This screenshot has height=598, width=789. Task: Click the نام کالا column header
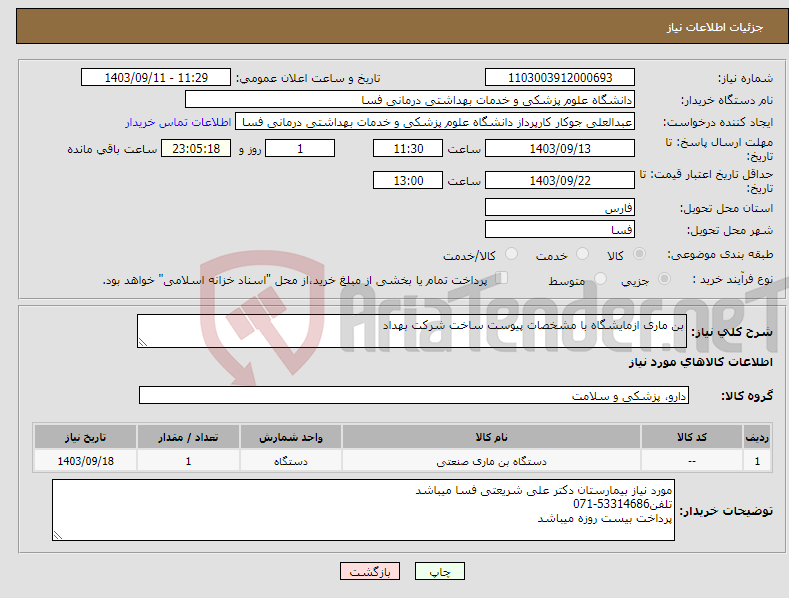(491, 437)
